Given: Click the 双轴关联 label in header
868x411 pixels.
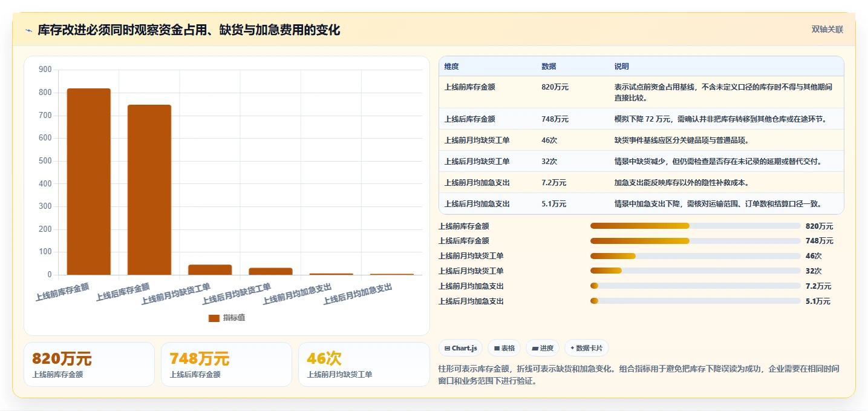Looking at the screenshot, I should tap(827, 30).
